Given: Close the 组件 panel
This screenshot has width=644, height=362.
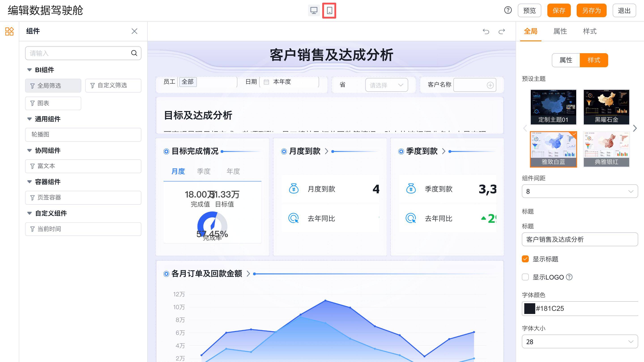Looking at the screenshot, I should [x=134, y=31].
